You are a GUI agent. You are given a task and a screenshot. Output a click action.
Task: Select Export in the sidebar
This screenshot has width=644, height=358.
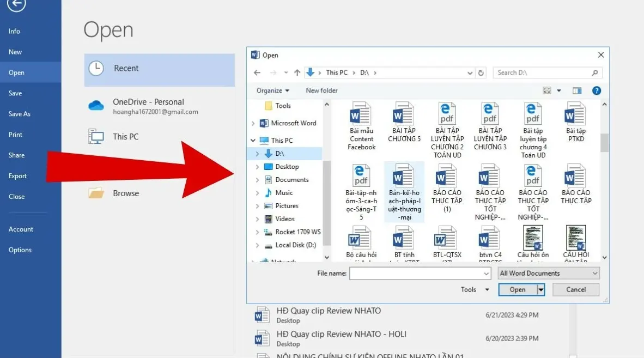pos(17,175)
